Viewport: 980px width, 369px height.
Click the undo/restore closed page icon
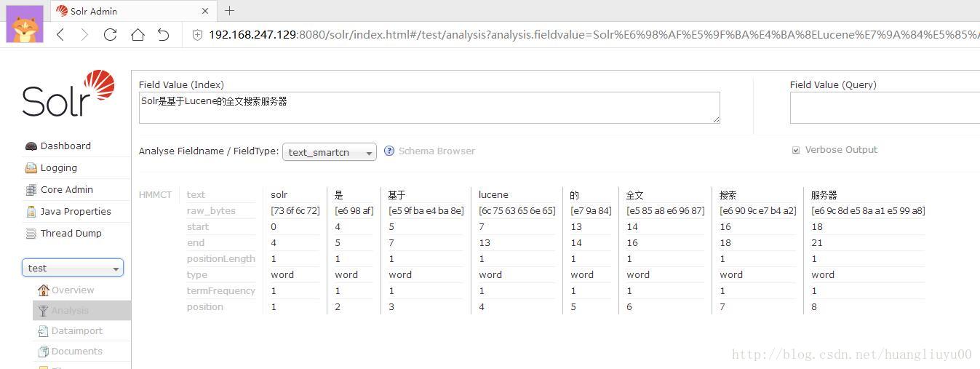coord(163,34)
